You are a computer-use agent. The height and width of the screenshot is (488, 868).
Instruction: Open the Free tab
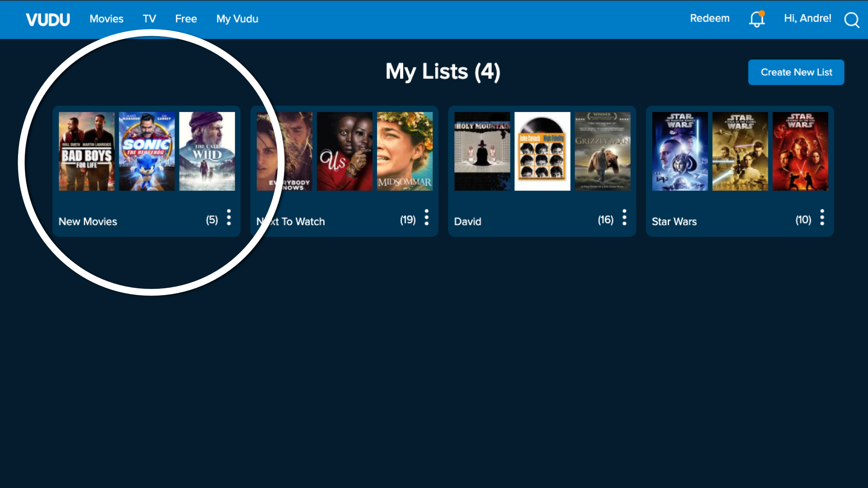click(186, 19)
